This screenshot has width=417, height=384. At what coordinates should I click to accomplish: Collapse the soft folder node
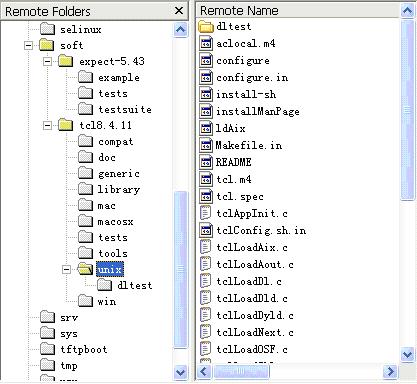tap(29, 45)
